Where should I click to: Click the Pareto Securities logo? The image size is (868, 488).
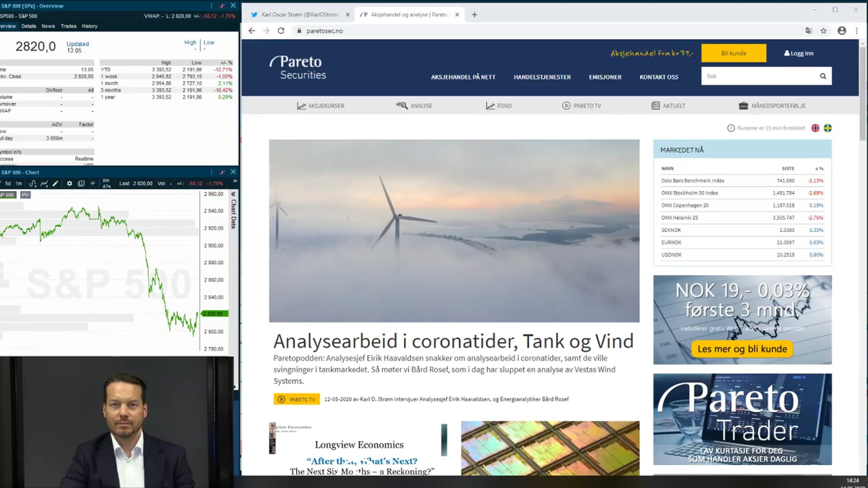click(x=298, y=67)
